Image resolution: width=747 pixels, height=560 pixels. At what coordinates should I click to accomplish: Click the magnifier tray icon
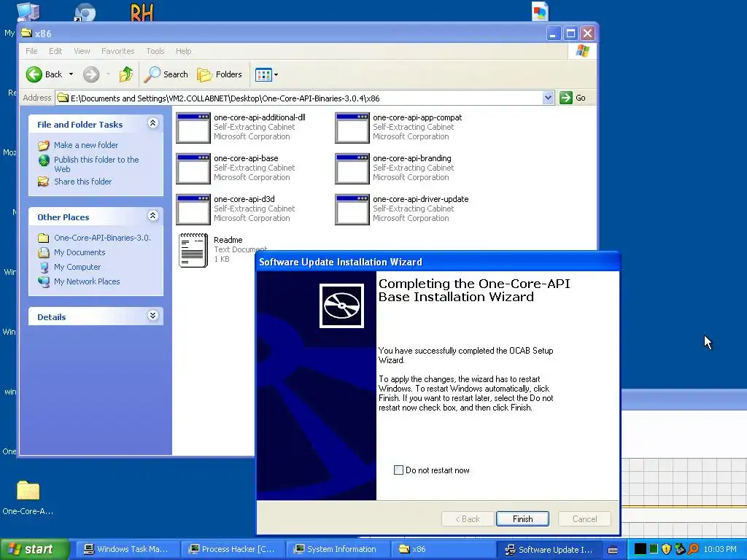pyautogui.click(x=693, y=550)
